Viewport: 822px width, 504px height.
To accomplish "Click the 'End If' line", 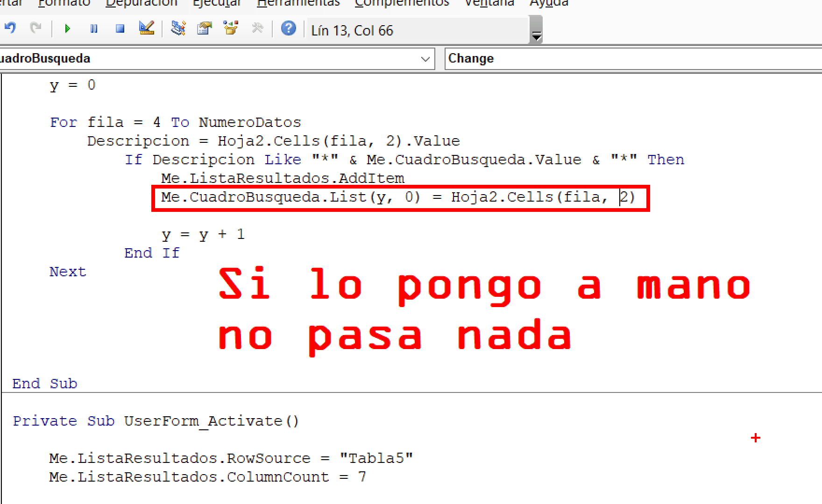I will click(152, 253).
